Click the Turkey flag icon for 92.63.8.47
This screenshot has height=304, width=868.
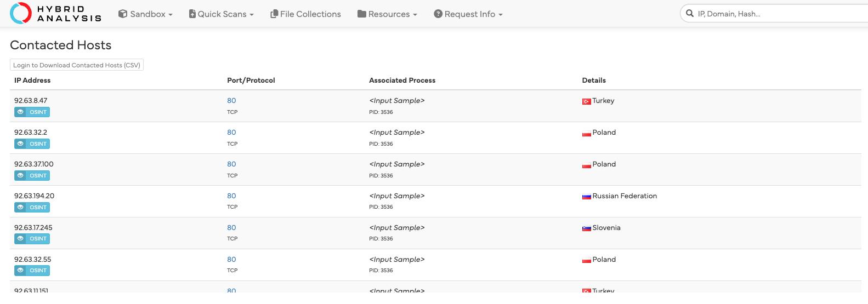[x=586, y=101]
